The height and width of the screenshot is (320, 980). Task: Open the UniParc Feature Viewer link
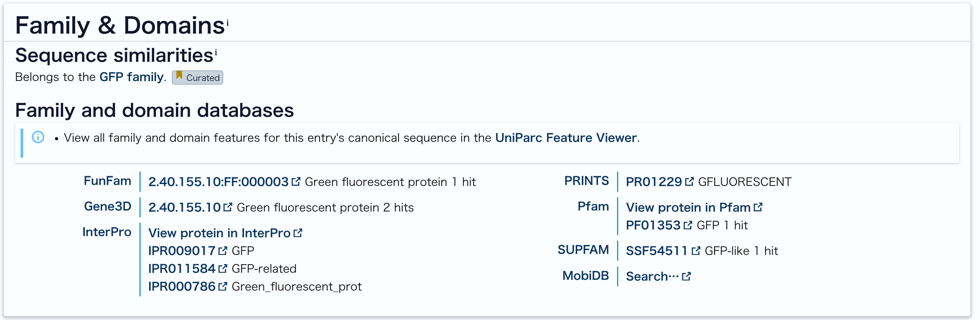pos(566,138)
